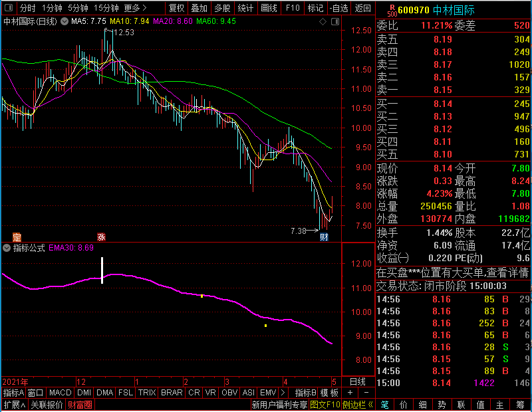Switch indicator to EMV
The image size is (532, 412).
[268, 393]
